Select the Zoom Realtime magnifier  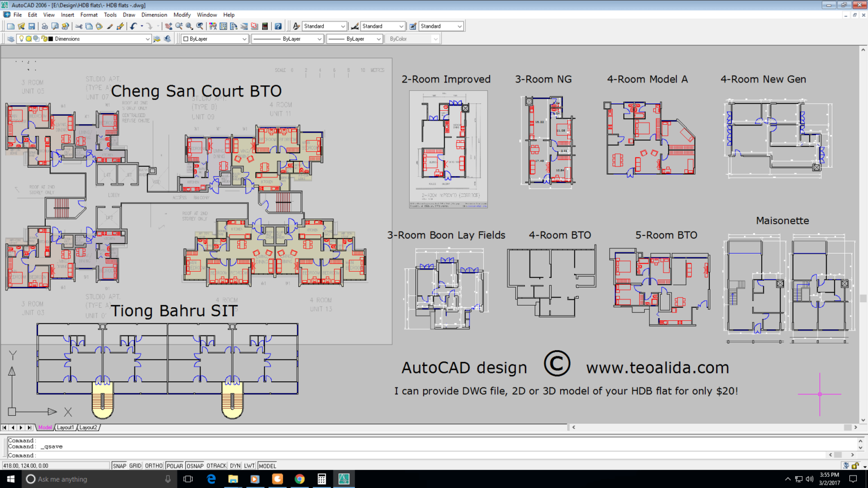tap(179, 26)
